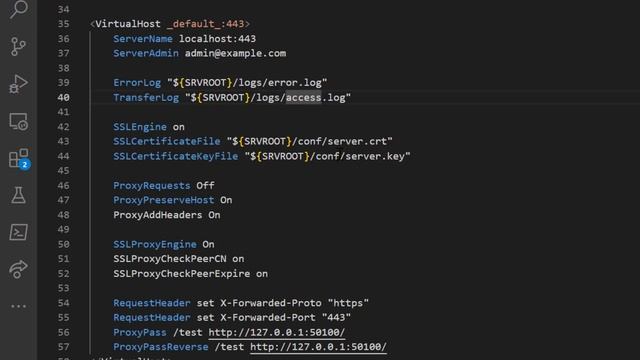Click the "https" quoted value

[349, 303]
